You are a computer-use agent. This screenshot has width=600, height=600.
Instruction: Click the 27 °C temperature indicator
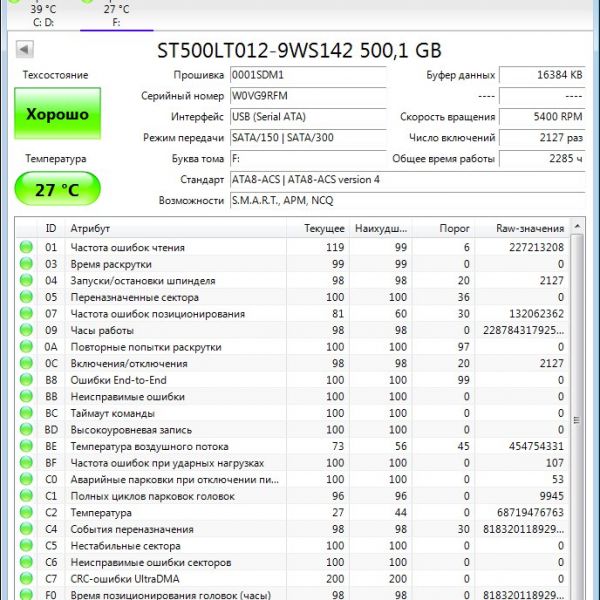(x=57, y=189)
